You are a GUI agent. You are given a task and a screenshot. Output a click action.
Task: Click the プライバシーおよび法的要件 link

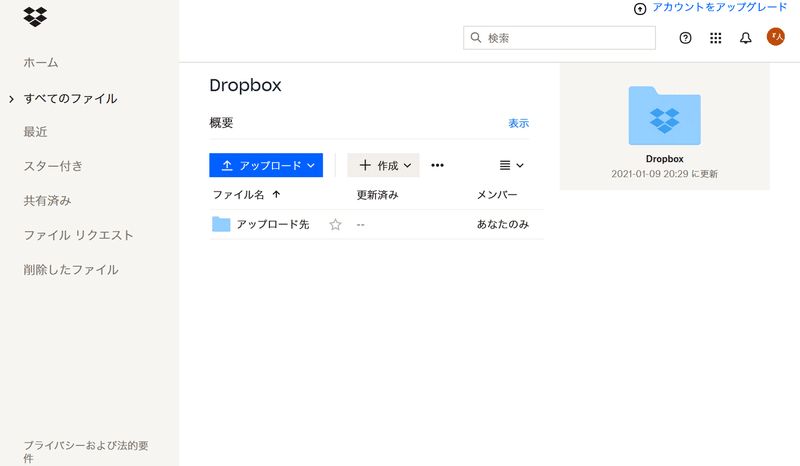tap(86, 452)
